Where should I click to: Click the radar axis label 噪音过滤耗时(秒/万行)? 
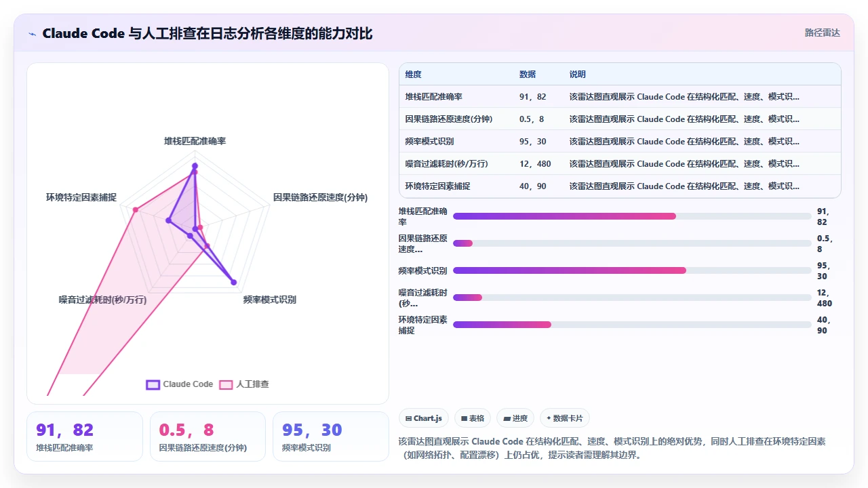click(102, 300)
